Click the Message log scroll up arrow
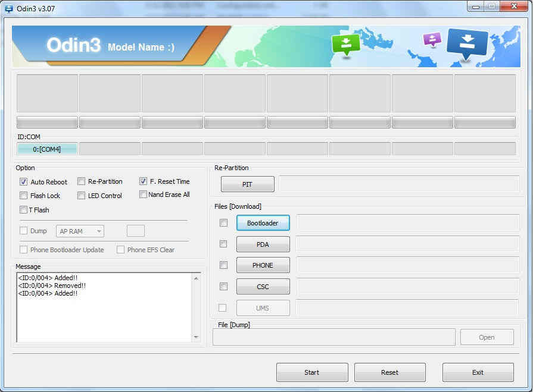Screen dimensions: 533x392 point(196,278)
